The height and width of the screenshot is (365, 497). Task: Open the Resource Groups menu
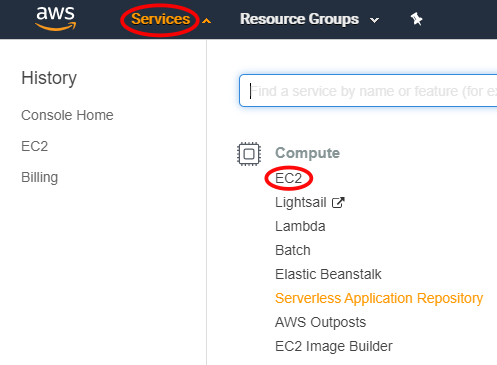(x=299, y=19)
